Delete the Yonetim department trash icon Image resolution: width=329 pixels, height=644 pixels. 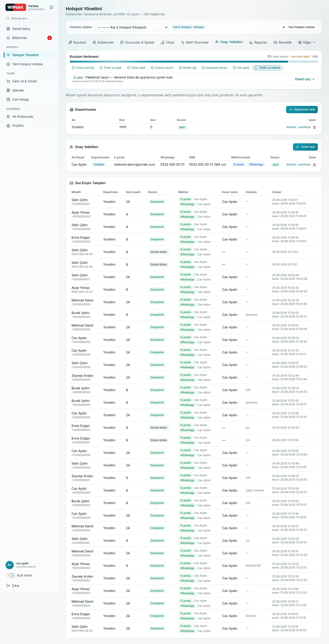[x=314, y=127]
